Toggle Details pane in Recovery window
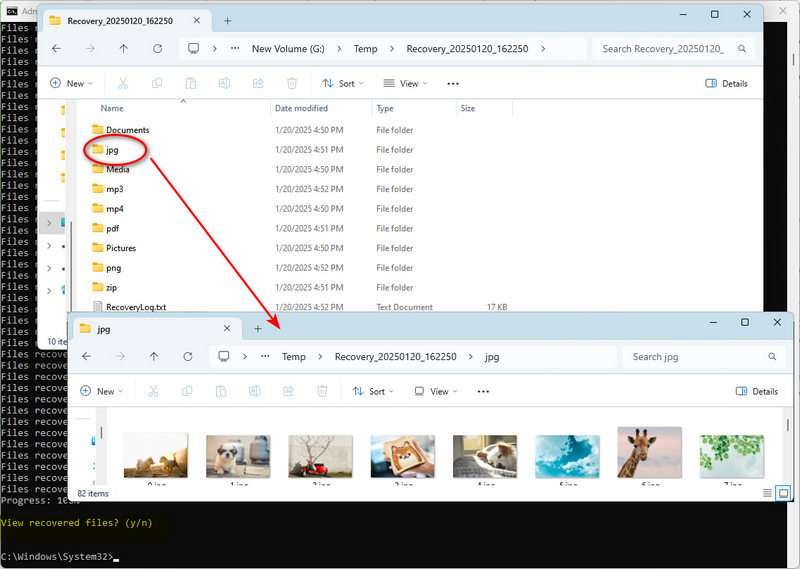 (726, 83)
